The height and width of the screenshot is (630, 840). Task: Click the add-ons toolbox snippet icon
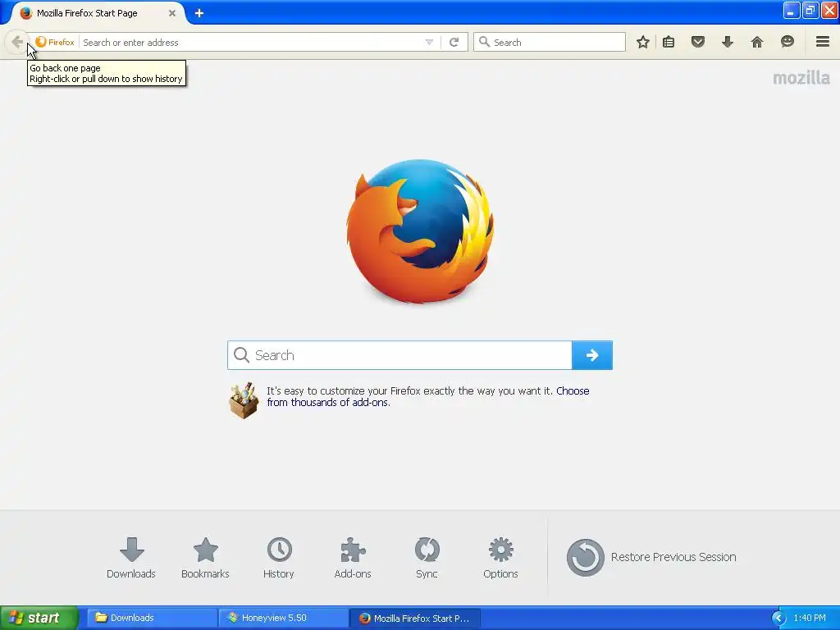click(x=244, y=400)
